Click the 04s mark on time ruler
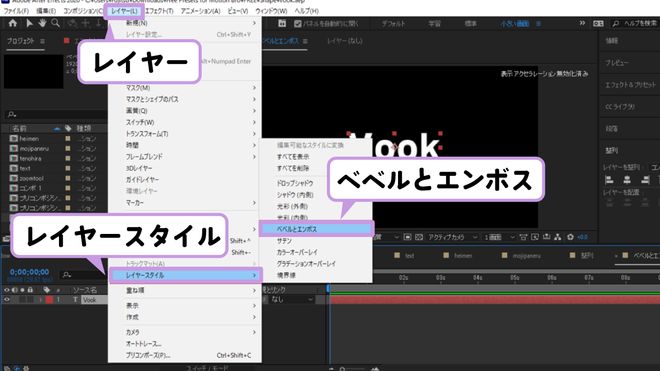This screenshot has height=371, width=660. pos(477,278)
